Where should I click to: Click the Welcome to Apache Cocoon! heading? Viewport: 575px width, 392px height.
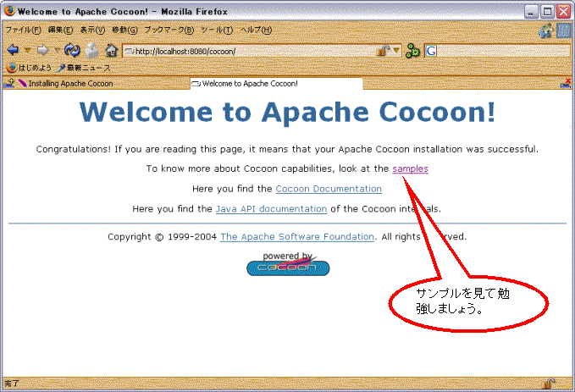click(288, 112)
